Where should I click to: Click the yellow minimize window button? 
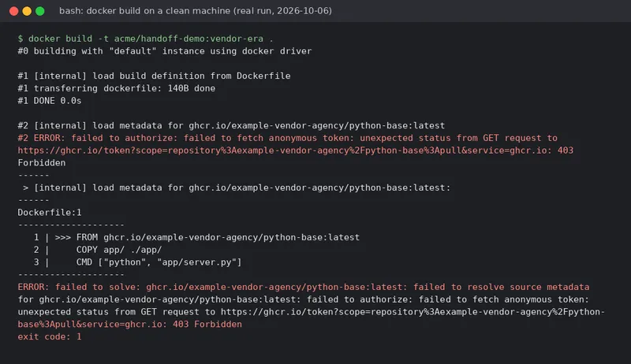coord(27,11)
